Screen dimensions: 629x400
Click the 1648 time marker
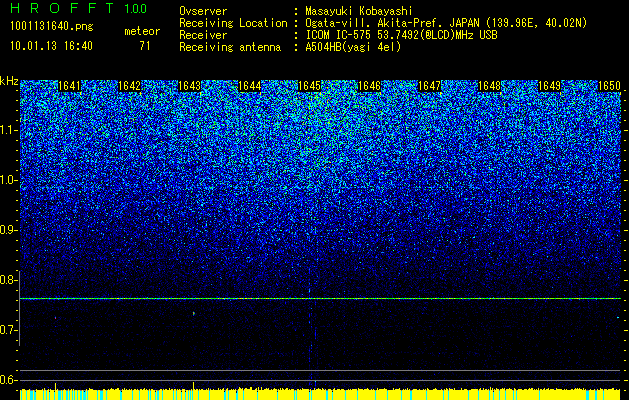[x=489, y=86]
